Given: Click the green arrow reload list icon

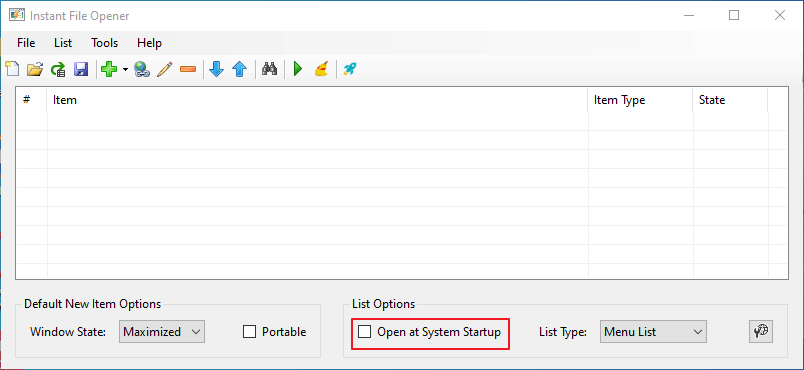Looking at the screenshot, I should click(58, 69).
